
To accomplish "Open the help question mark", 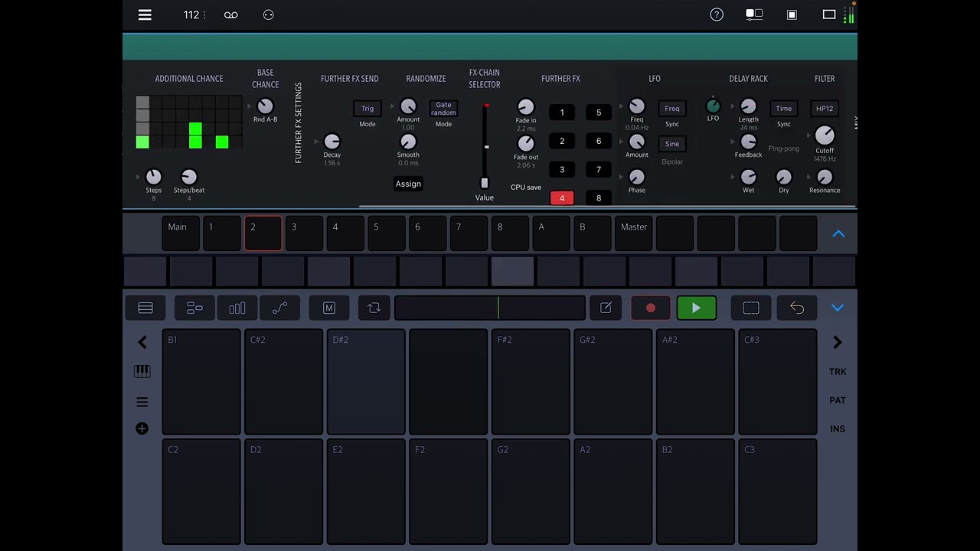I will coord(717,15).
